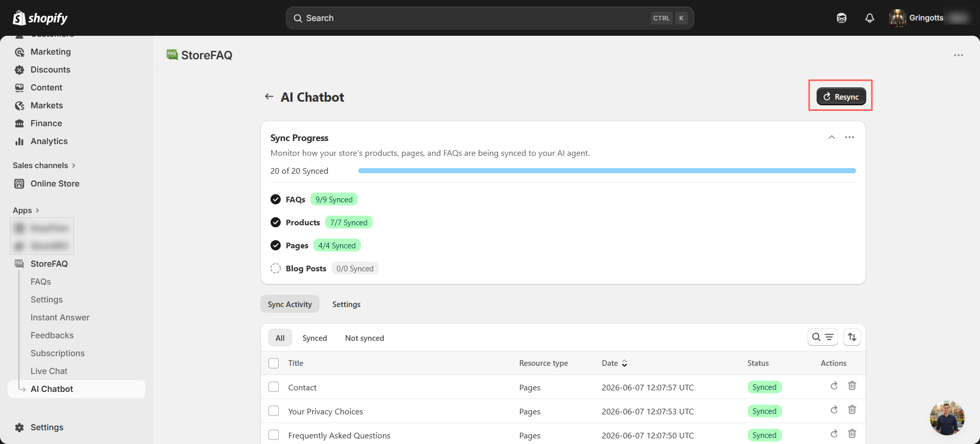The image size is (980, 444).
Task: Open Instant Answer subpage
Action: [60, 317]
